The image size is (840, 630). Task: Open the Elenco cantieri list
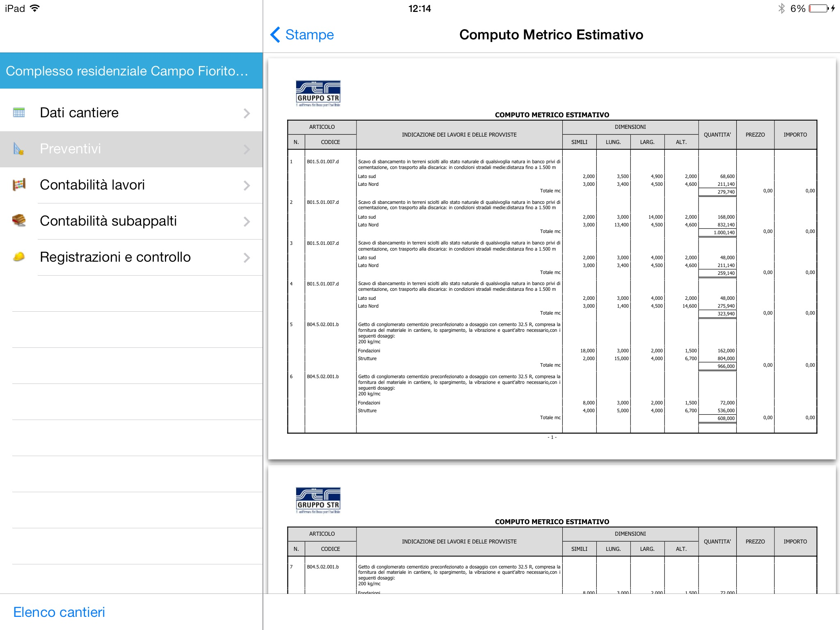[x=59, y=612]
